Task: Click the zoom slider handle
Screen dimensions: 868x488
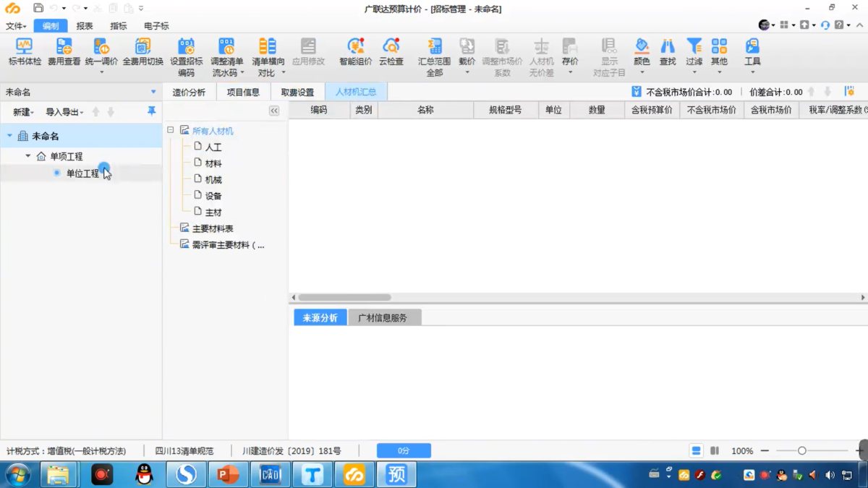Action: (x=801, y=450)
